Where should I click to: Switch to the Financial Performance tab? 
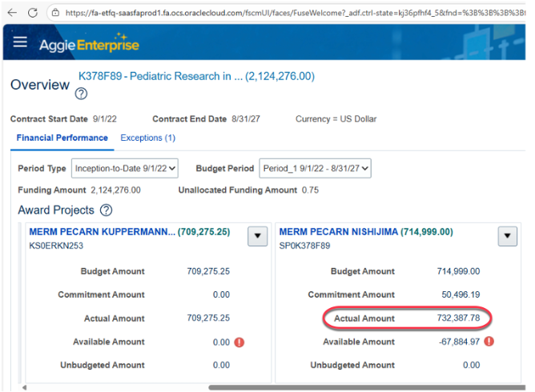coord(62,138)
